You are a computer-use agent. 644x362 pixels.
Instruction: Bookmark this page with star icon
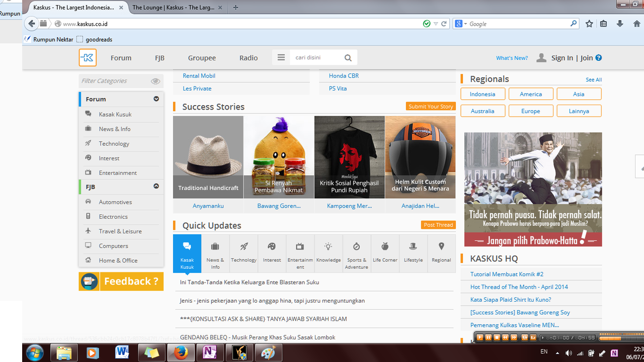click(589, 24)
